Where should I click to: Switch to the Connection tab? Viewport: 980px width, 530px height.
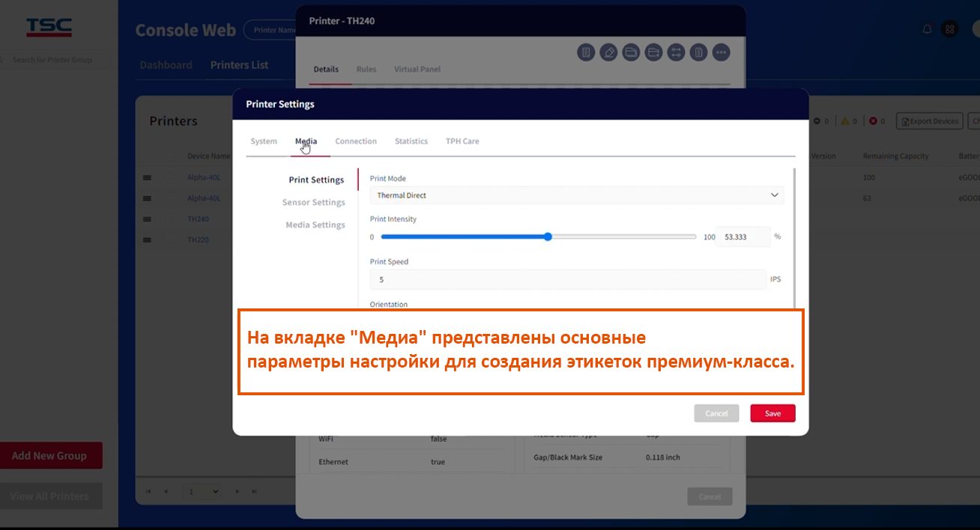[x=356, y=141]
